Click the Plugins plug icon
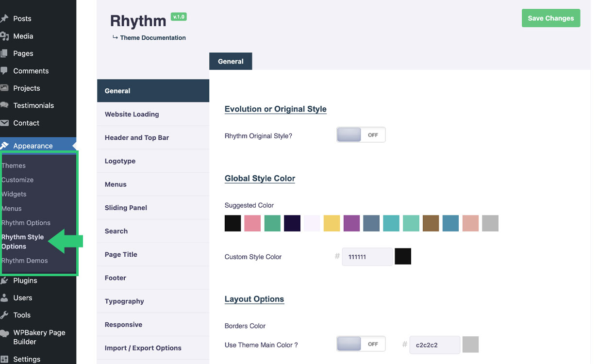The width and height of the screenshot is (614, 364). pyautogui.click(x=4, y=281)
